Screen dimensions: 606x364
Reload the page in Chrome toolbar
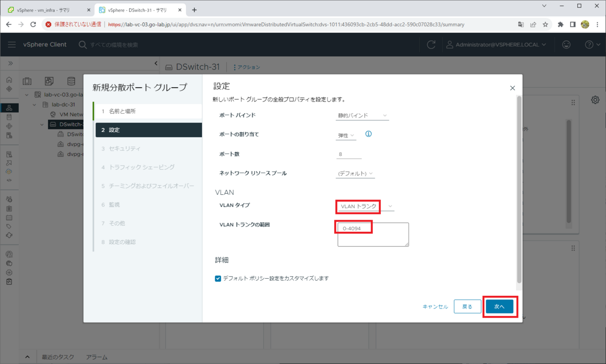click(x=33, y=24)
